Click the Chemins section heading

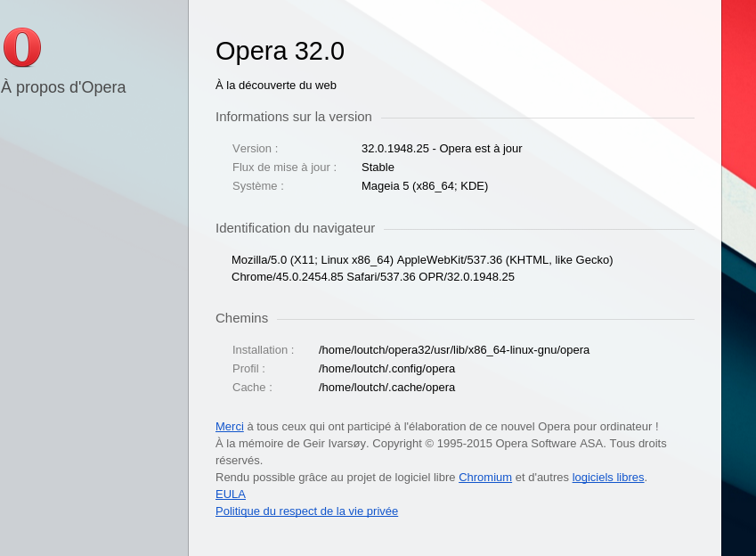[241, 319]
